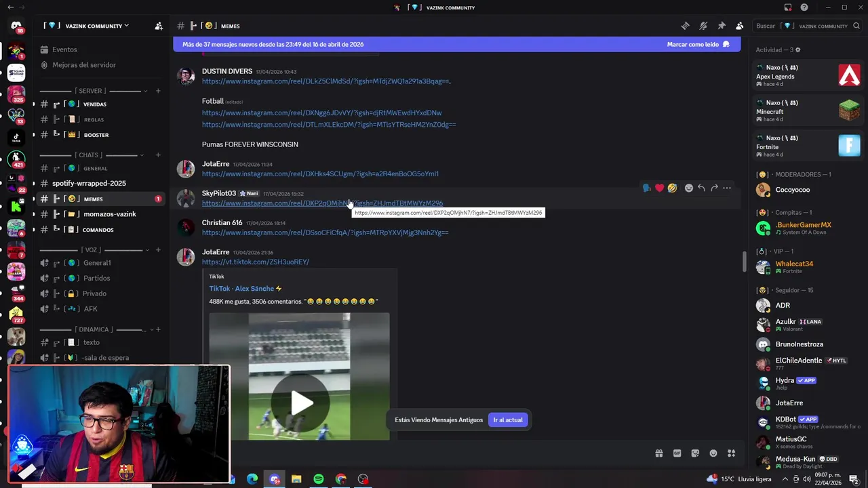The height and width of the screenshot is (488, 868).
Task: Select the GENERAL text channel
Action: [102, 168]
